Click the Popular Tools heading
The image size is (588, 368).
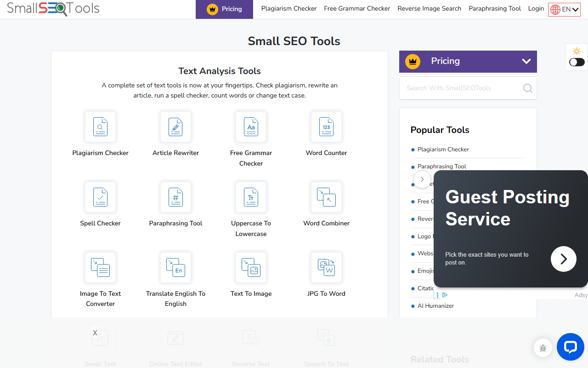coord(440,130)
